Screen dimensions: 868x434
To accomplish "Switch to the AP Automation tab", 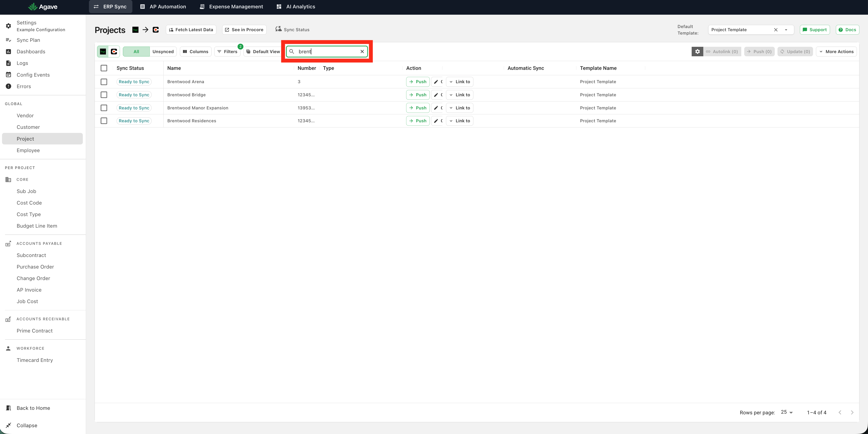I will click(163, 7).
